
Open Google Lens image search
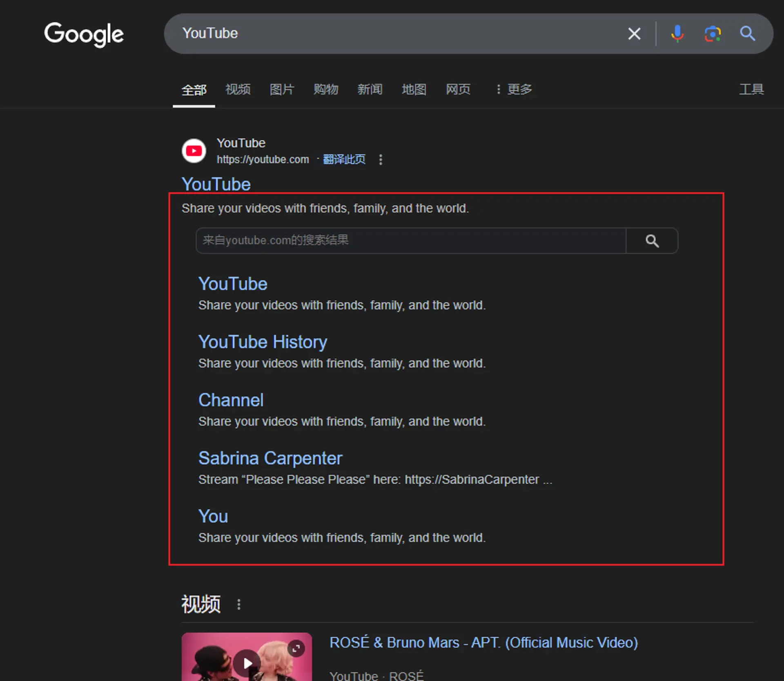tap(713, 33)
